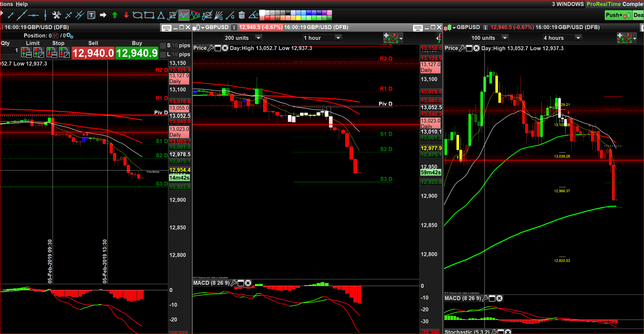Close the MACD (8 26 9) indicator in hourly chart
The height and width of the screenshot is (334, 644).
pyautogui.click(x=248, y=283)
